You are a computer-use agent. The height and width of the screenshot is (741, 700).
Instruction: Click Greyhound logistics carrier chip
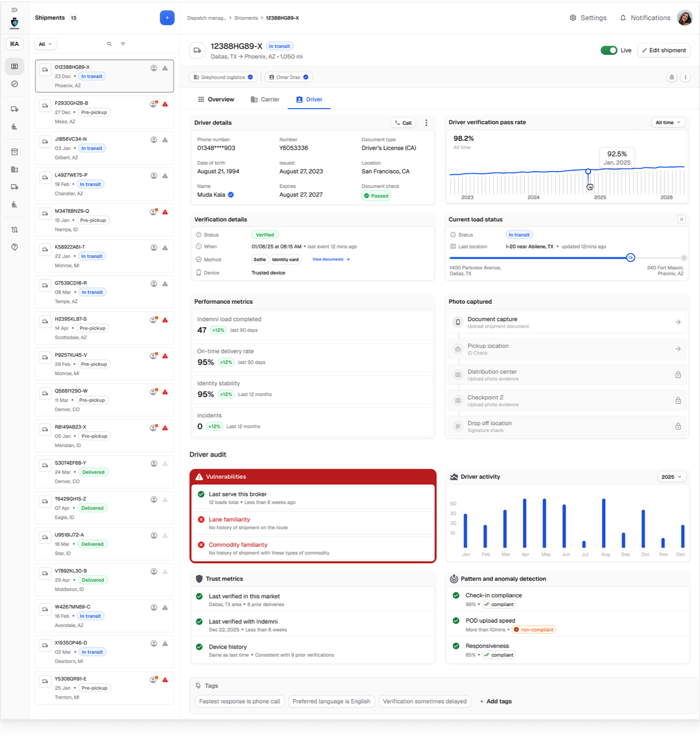click(223, 77)
